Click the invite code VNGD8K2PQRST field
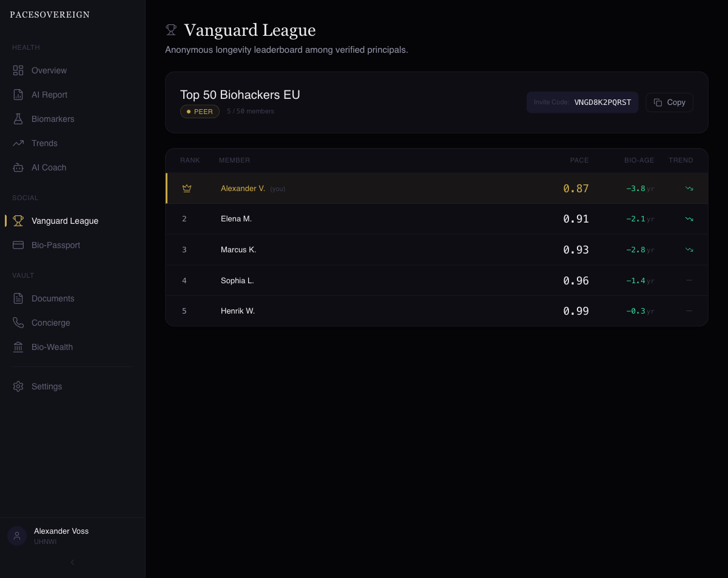The height and width of the screenshot is (578, 728). (x=602, y=102)
